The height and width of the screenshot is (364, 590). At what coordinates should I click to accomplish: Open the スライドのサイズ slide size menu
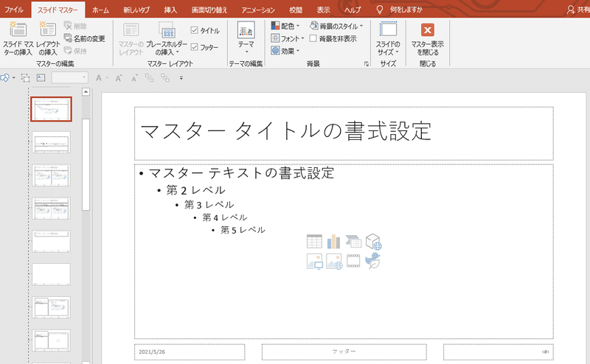tap(388, 38)
